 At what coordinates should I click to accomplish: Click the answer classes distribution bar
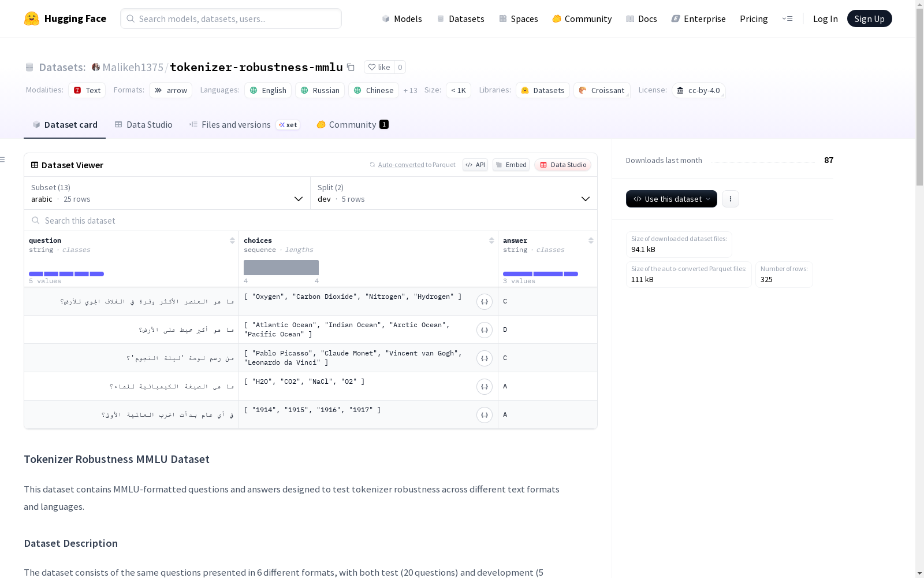click(541, 274)
